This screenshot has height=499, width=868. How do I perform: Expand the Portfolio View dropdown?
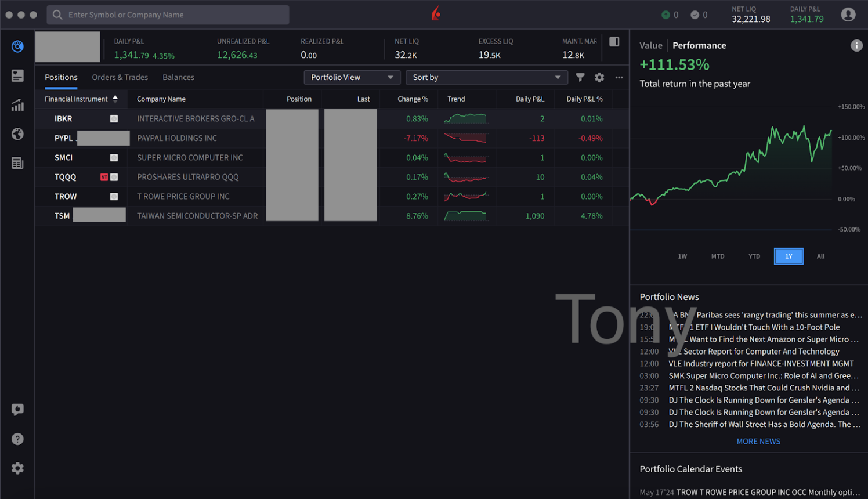tap(352, 77)
